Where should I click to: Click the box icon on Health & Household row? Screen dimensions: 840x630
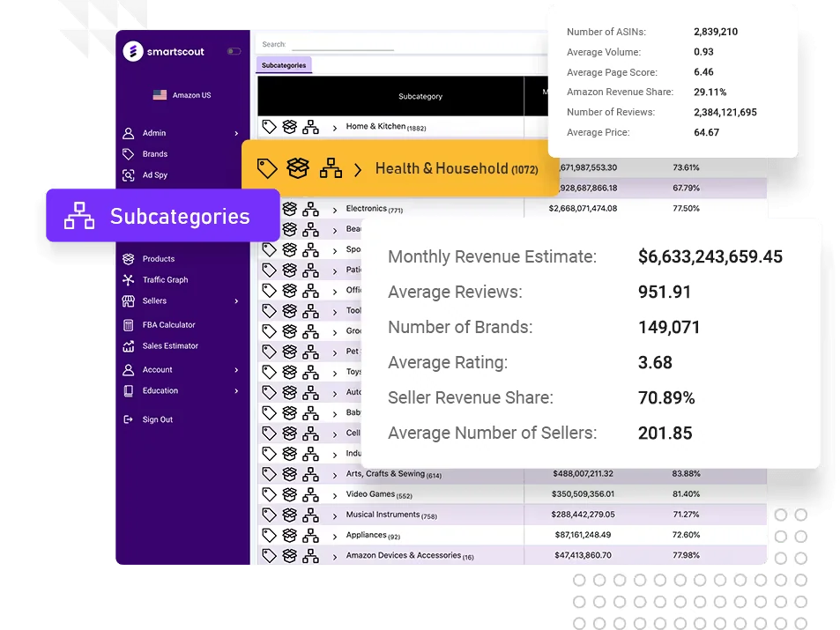(298, 167)
